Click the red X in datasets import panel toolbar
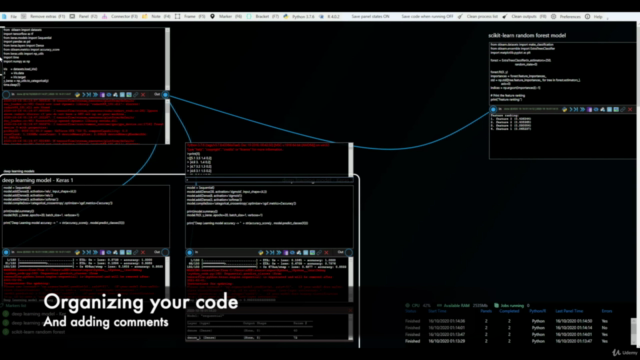The width and height of the screenshot is (640, 360). click(x=143, y=95)
